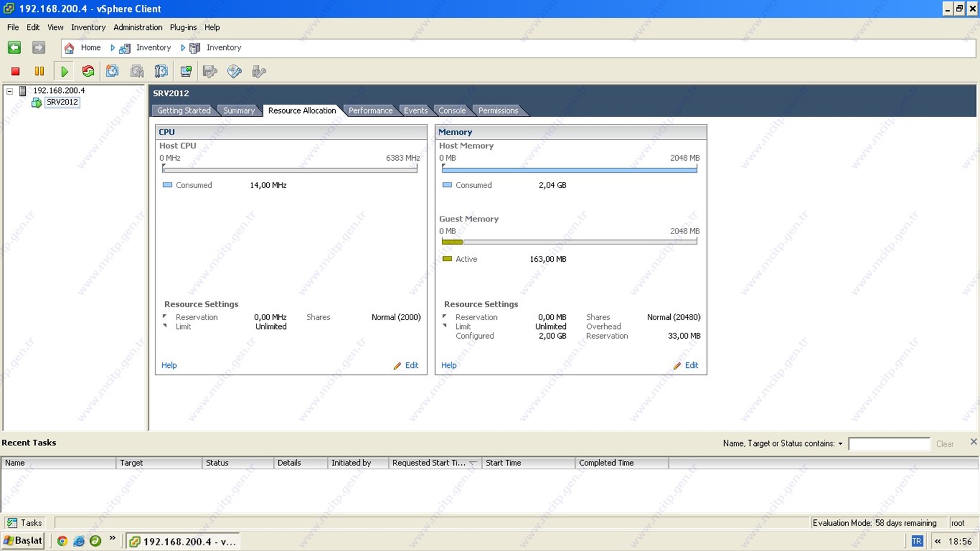Screen dimensions: 980x551
Task: Click the revert to snapshot icon
Action: [x=137, y=71]
